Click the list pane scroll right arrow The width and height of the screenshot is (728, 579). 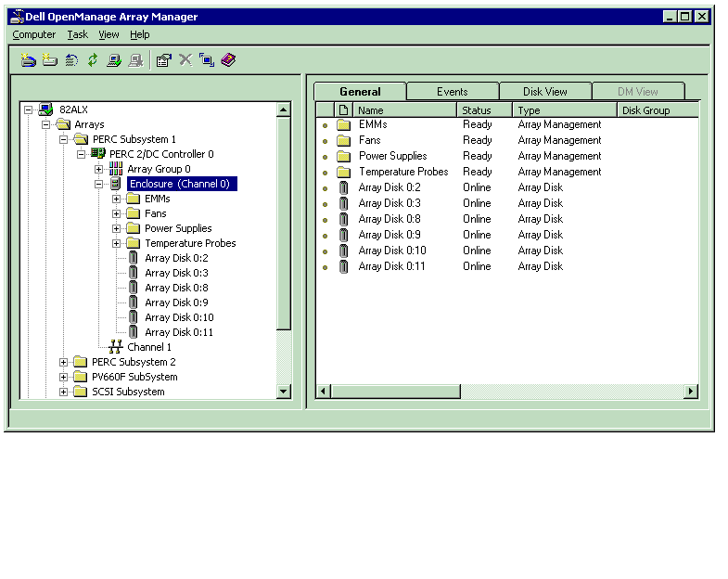click(691, 392)
